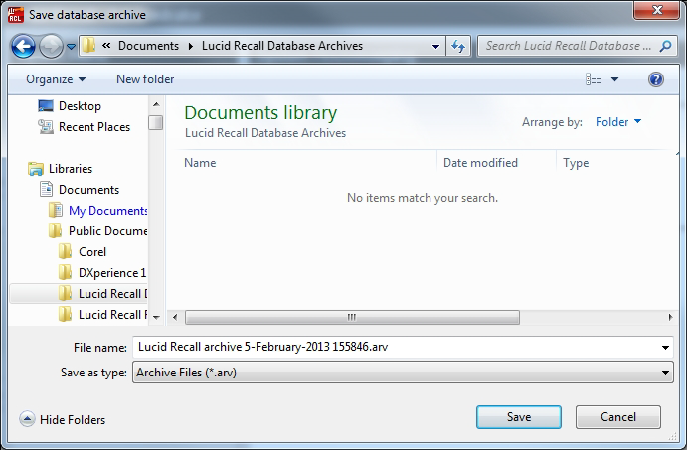Click the search magnifier icon
The image size is (687, 450).
[666, 46]
